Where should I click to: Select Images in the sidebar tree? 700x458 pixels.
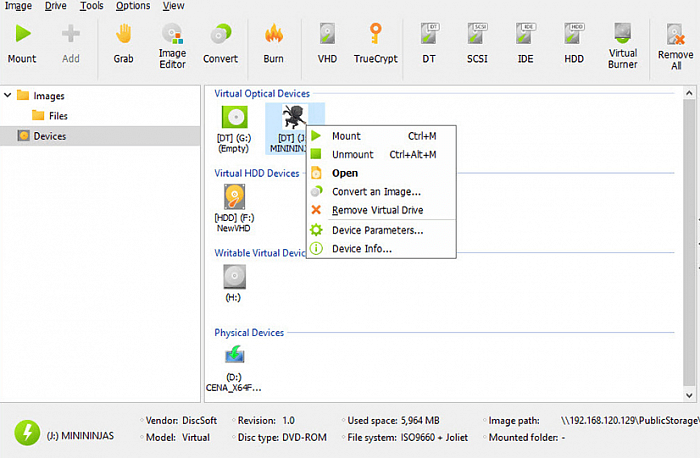pos(49,96)
